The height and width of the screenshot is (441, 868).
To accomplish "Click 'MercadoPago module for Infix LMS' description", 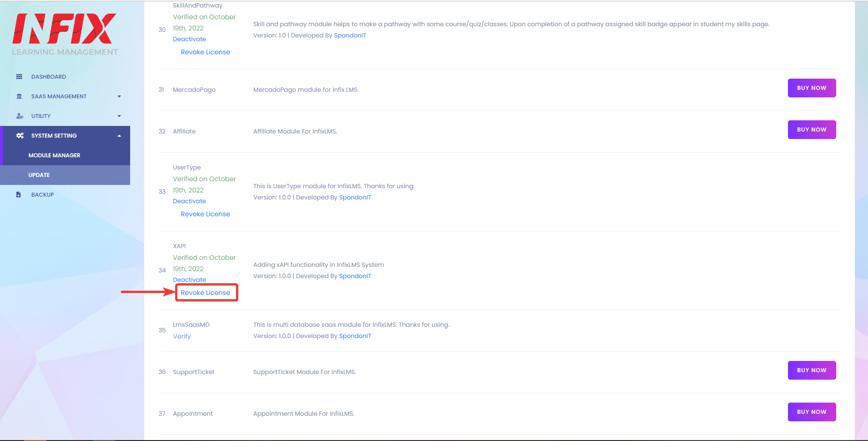I will tap(305, 90).
